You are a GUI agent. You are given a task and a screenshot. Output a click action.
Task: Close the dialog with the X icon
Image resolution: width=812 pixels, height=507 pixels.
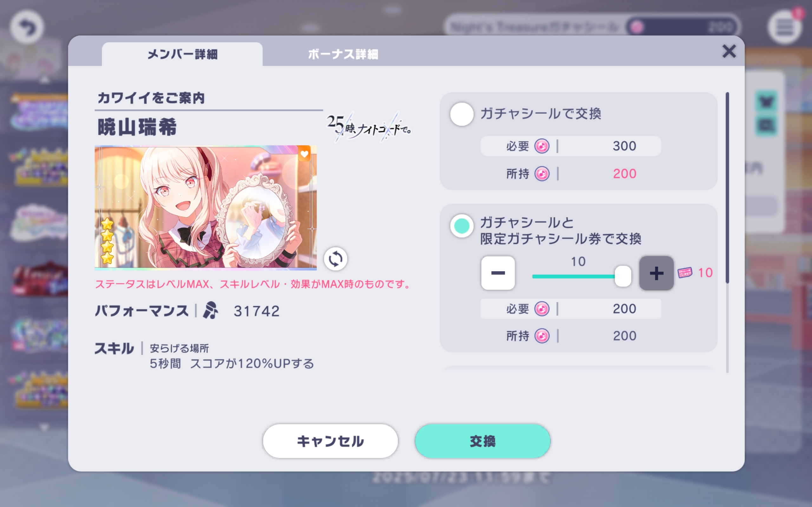[729, 51]
